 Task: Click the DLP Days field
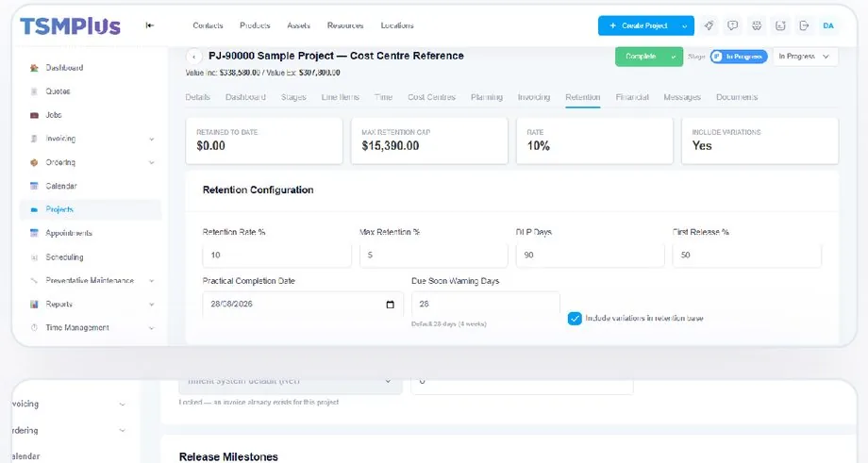(590, 255)
